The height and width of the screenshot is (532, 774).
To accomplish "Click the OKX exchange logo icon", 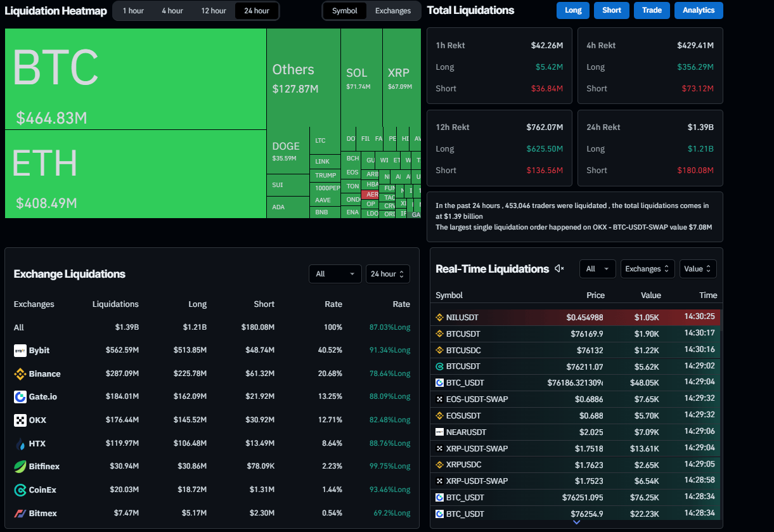I will (x=20, y=420).
